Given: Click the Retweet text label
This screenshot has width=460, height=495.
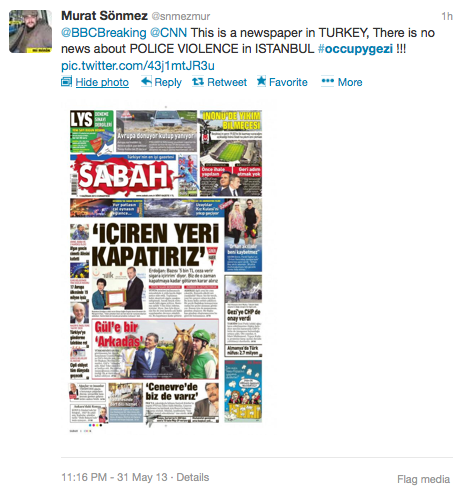Looking at the screenshot, I should tap(227, 82).
